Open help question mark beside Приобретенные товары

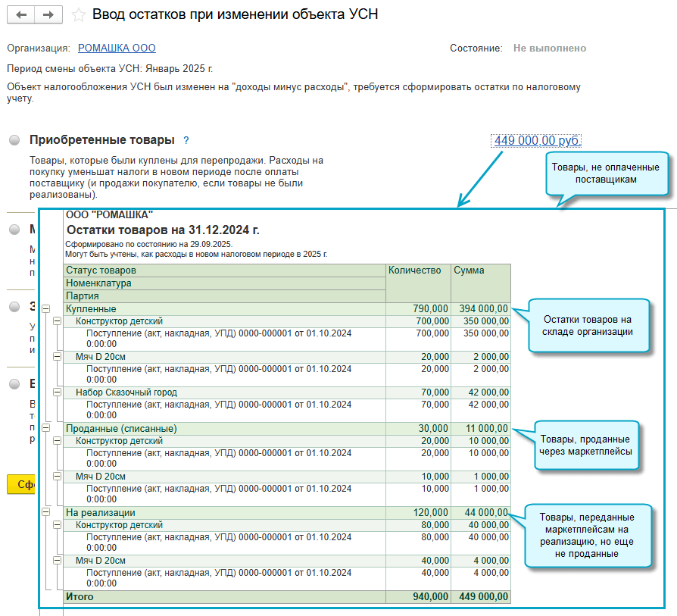[186, 141]
